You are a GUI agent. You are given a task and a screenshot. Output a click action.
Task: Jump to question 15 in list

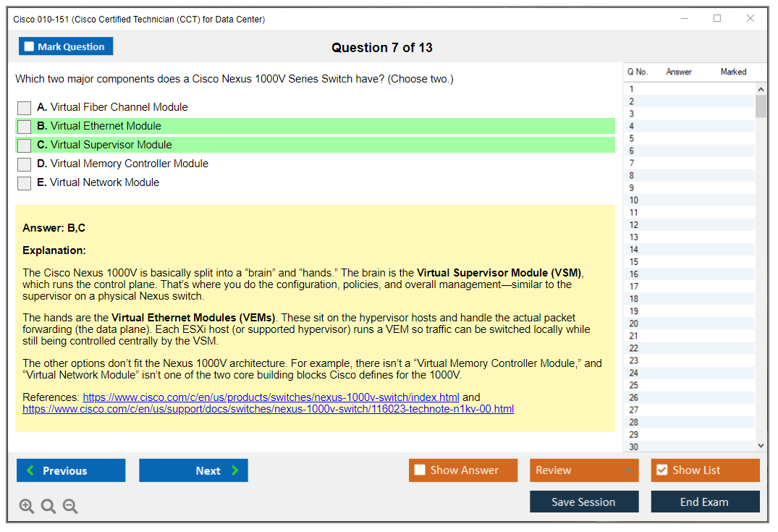(634, 262)
